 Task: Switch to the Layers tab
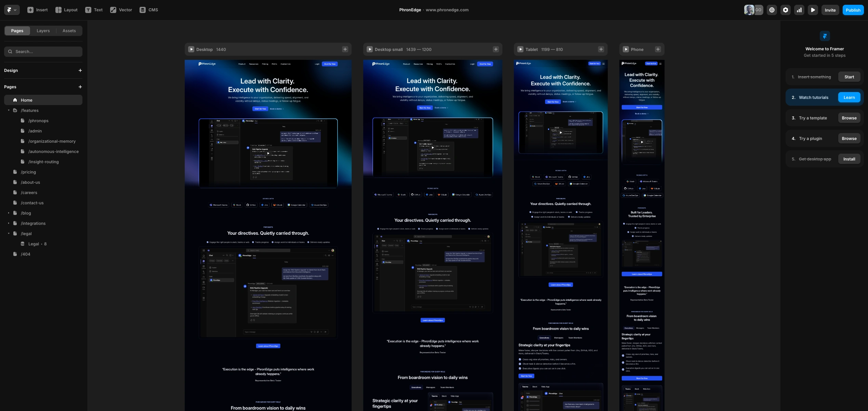(43, 30)
